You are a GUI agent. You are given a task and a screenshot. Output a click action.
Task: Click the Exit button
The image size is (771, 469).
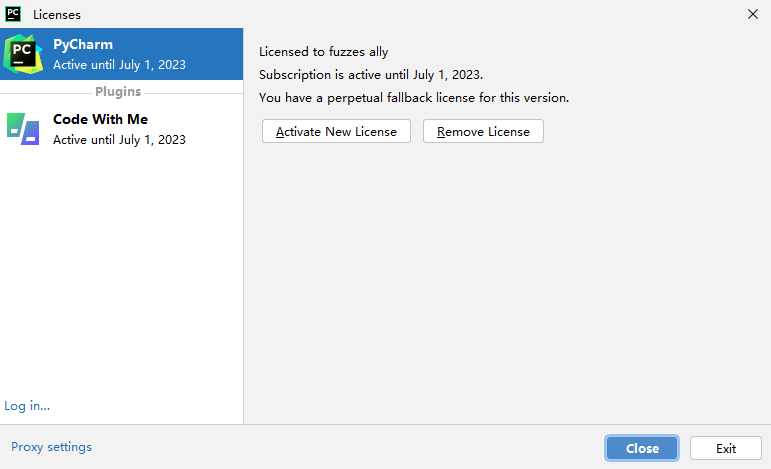[x=726, y=448]
